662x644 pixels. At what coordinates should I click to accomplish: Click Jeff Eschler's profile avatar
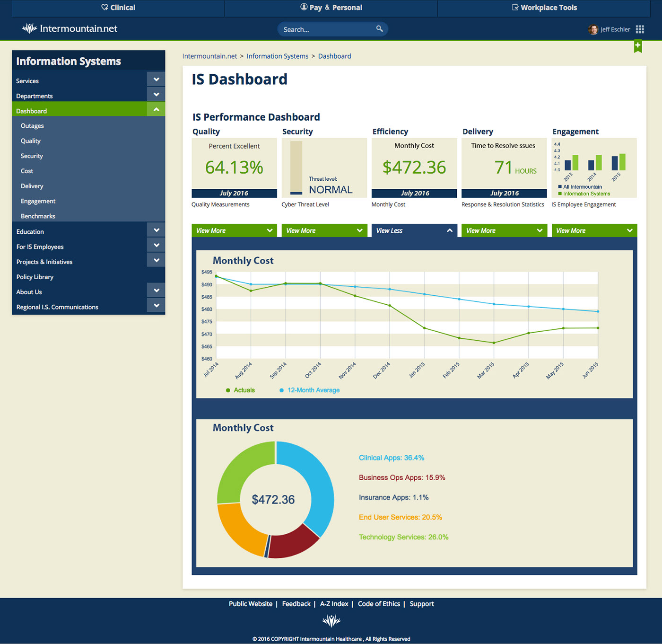pyautogui.click(x=593, y=29)
